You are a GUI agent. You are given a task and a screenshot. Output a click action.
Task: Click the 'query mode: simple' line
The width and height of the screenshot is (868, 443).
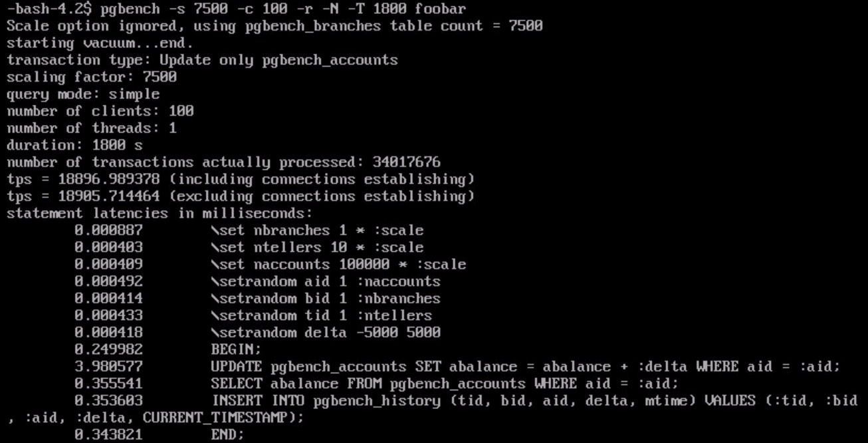83,94
